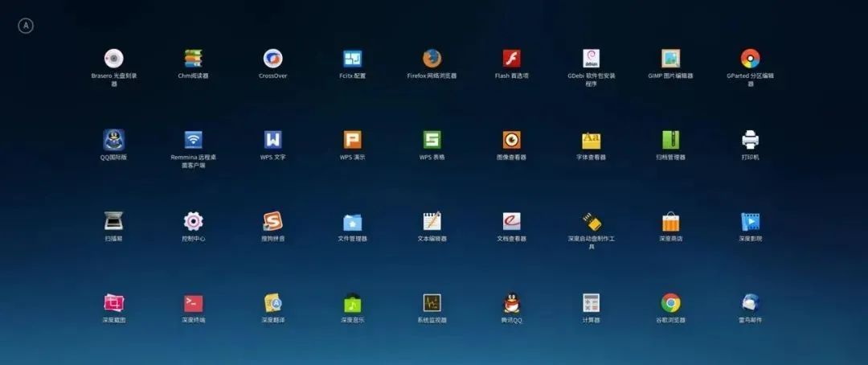Open 打印机 printer settings
Screen dimensions: 868x365
click(750, 140)
